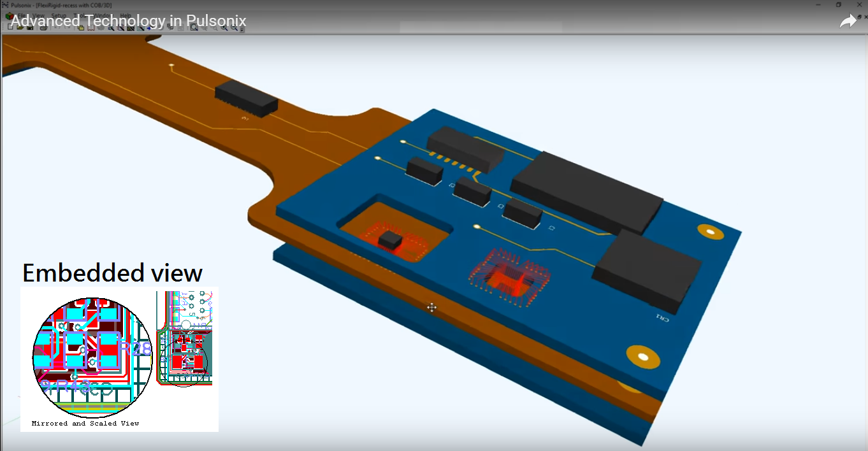Click the framed magnifier zoom toolbar icon
868x451 pixels.
click(x=194, y=27)
